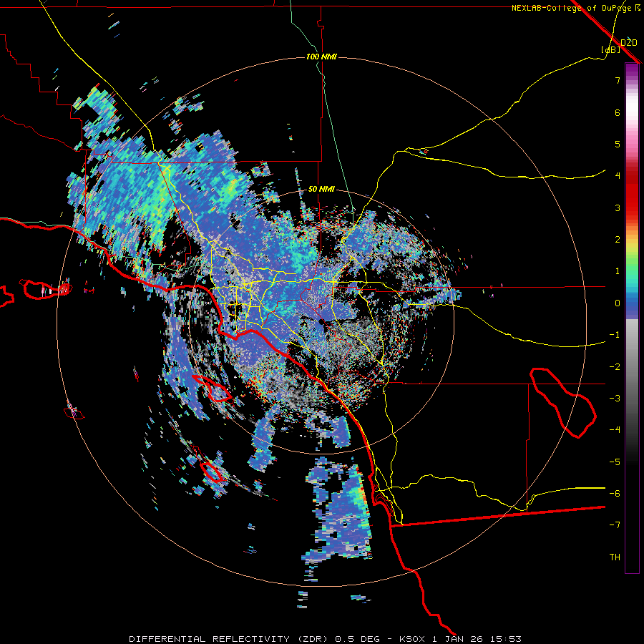Click the KSOX station identifier in caption

coord(412,639)
